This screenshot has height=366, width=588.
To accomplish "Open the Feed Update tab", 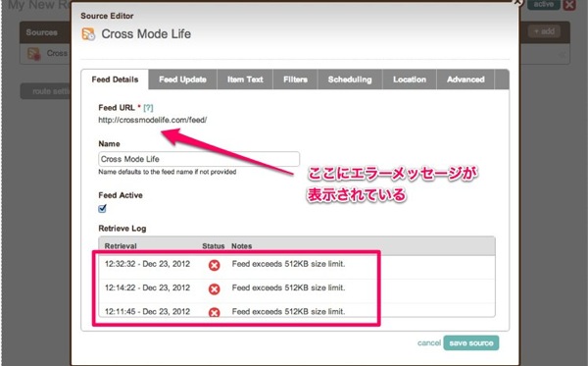I will (182, 79).
